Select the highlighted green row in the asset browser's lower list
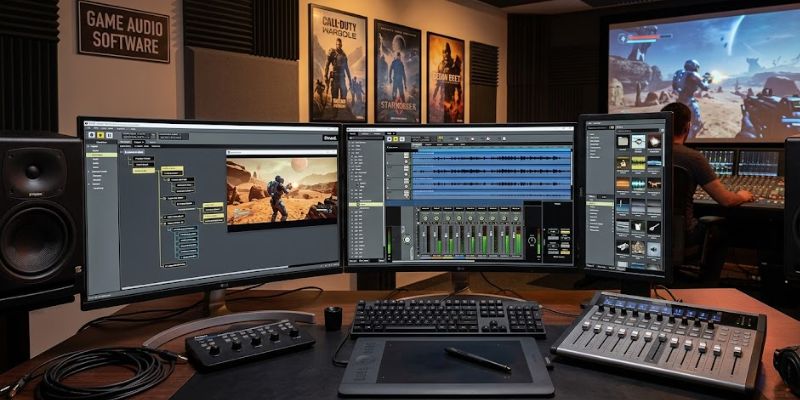Viewport: 800px width, 400px height. [600, 204]
